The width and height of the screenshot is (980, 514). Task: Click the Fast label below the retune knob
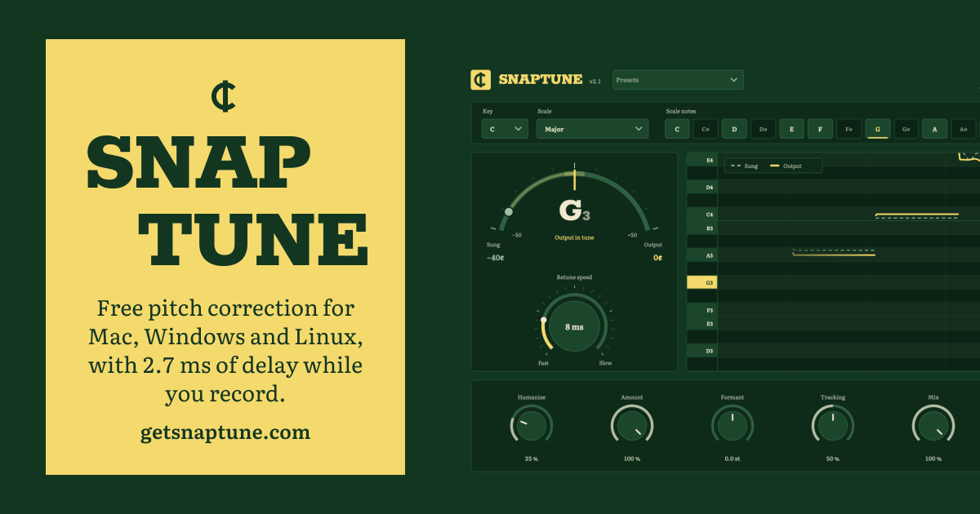click(543, 363)
